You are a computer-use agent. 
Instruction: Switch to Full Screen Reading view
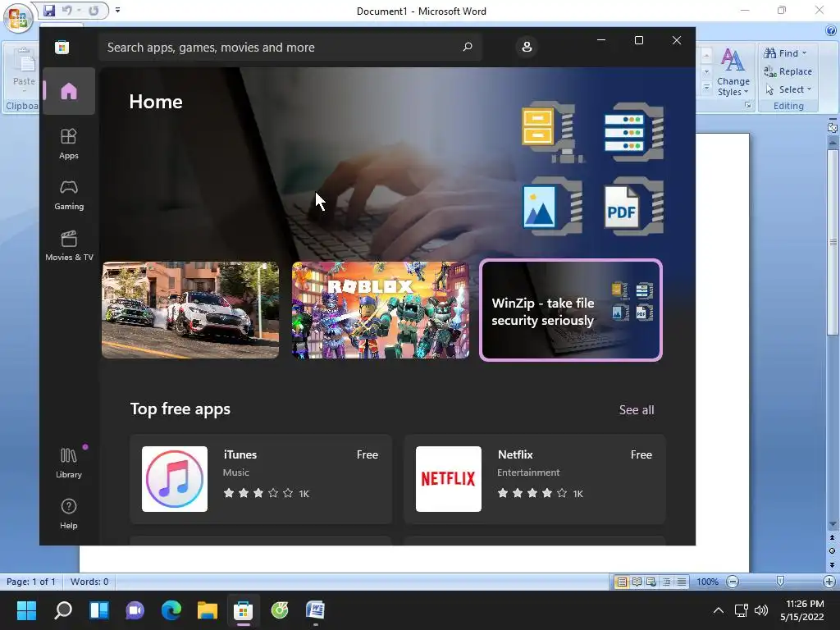(x=637, y=582)
